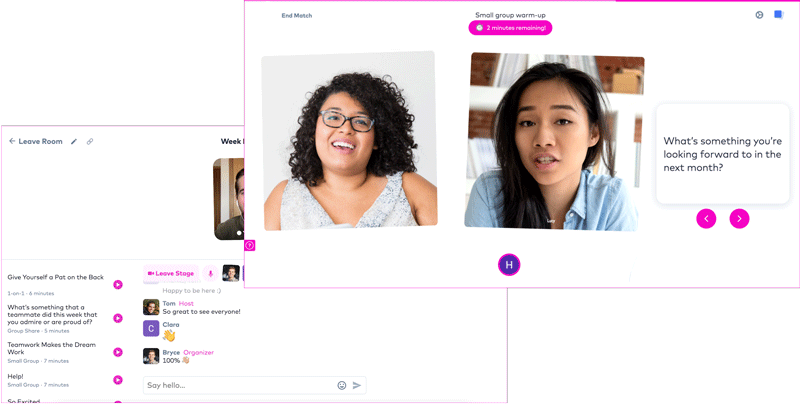Leave Room via the back arrow link
This screenshot has width=800, height=404.
point(36,141)
